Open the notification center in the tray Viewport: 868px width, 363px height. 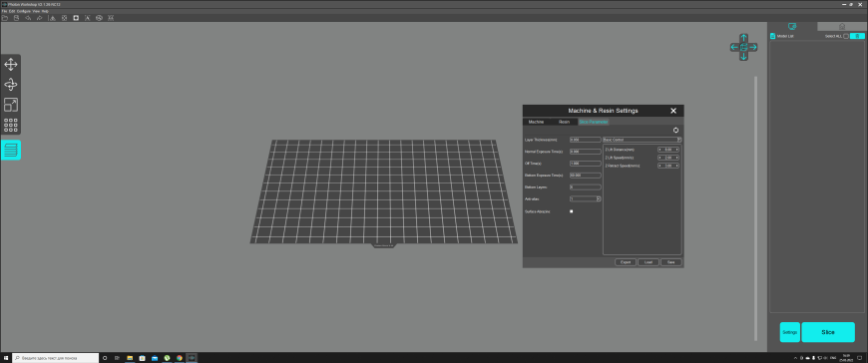click(x=860, y=358)
